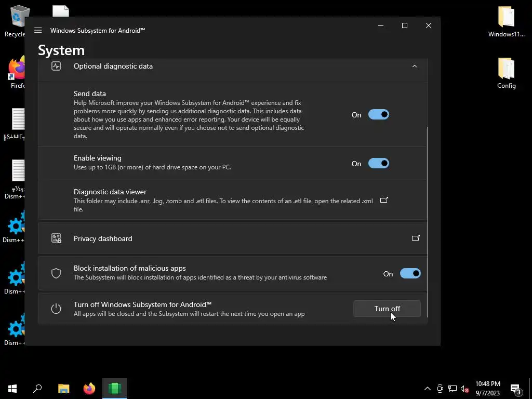
Task: Show hidden system tray icons
Action: coord(428,389)
